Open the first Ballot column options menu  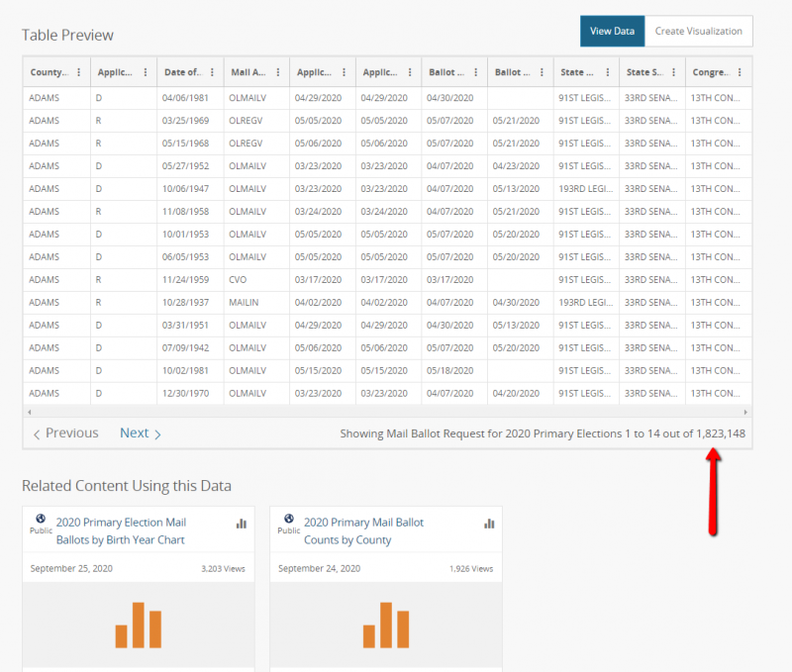tap(476, 72)
